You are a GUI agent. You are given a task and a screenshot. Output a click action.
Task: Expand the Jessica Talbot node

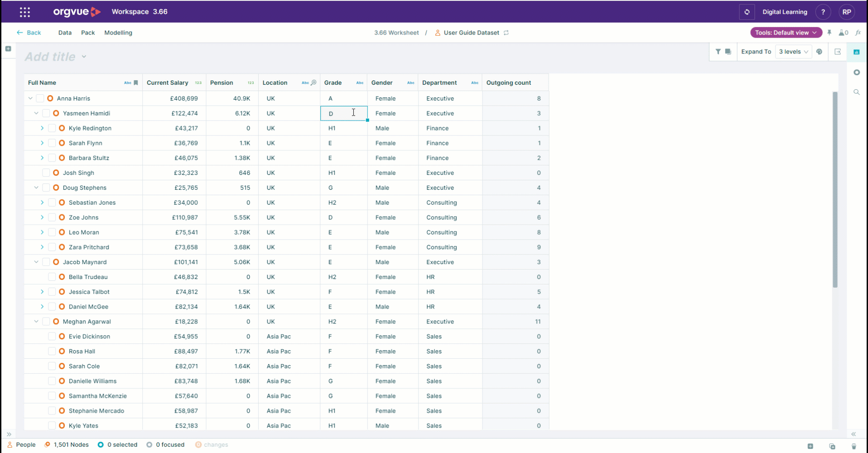point(42,292)
